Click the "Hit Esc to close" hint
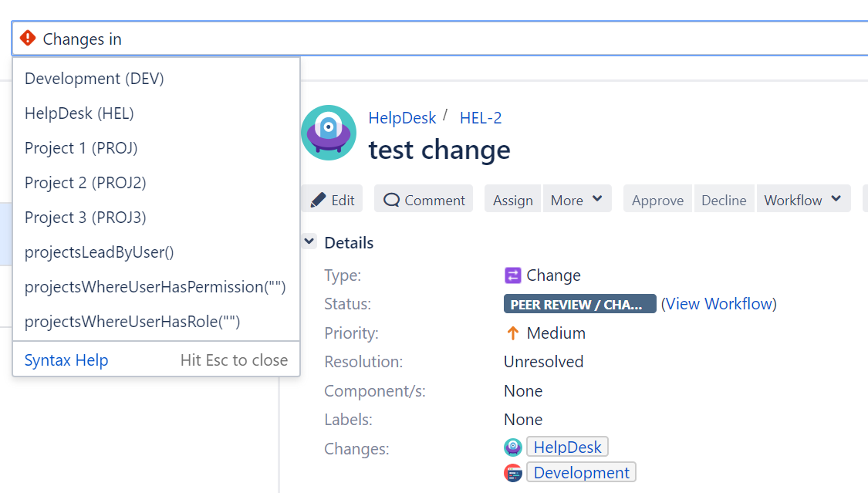 pos(234,360)
